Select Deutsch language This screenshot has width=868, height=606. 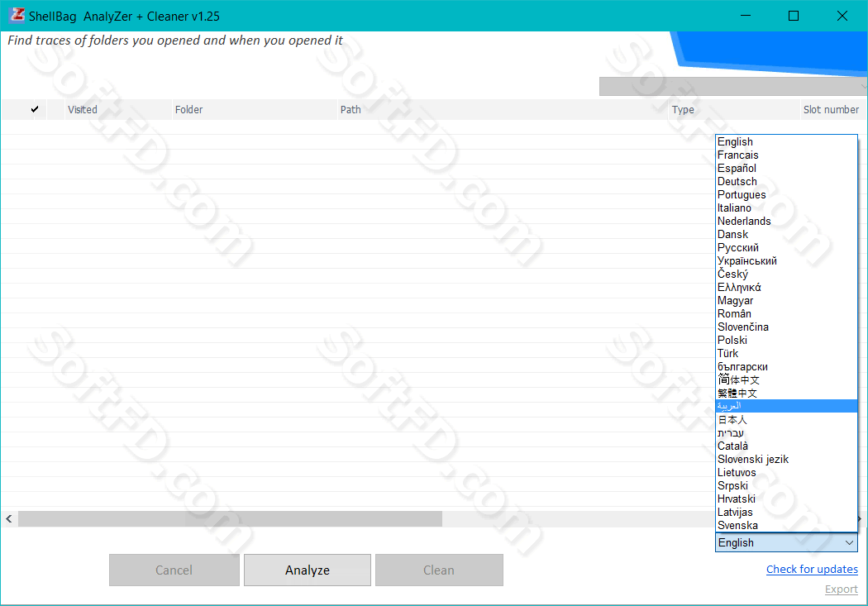[x=786, y=182]
